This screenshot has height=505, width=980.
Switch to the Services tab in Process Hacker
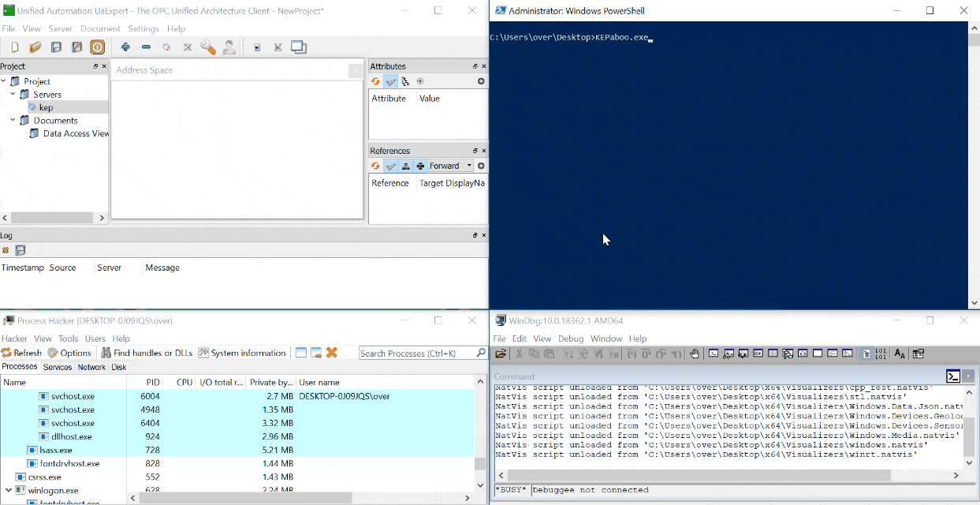point(58,367)
